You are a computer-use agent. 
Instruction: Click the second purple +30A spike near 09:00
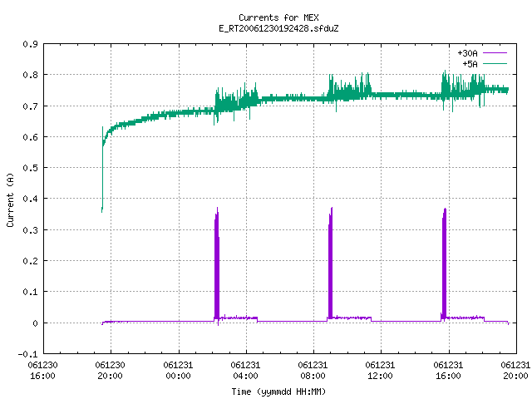coord(331,264)
